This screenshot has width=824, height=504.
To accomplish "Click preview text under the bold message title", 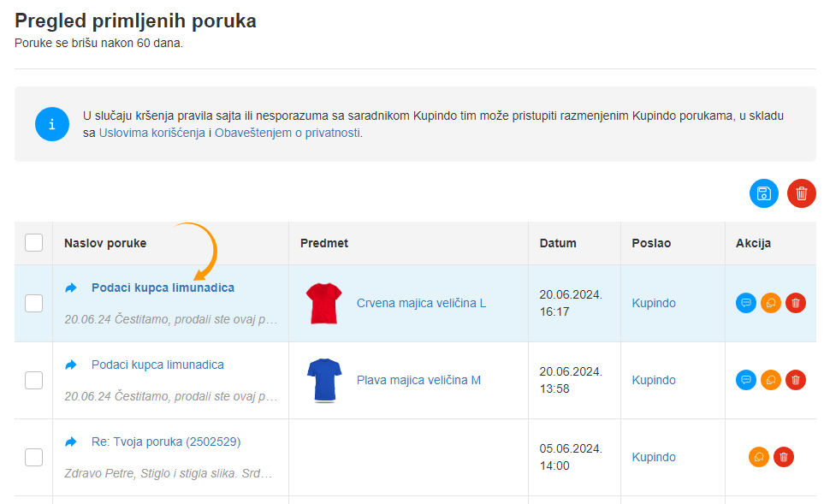I will (x=171, y=319).
